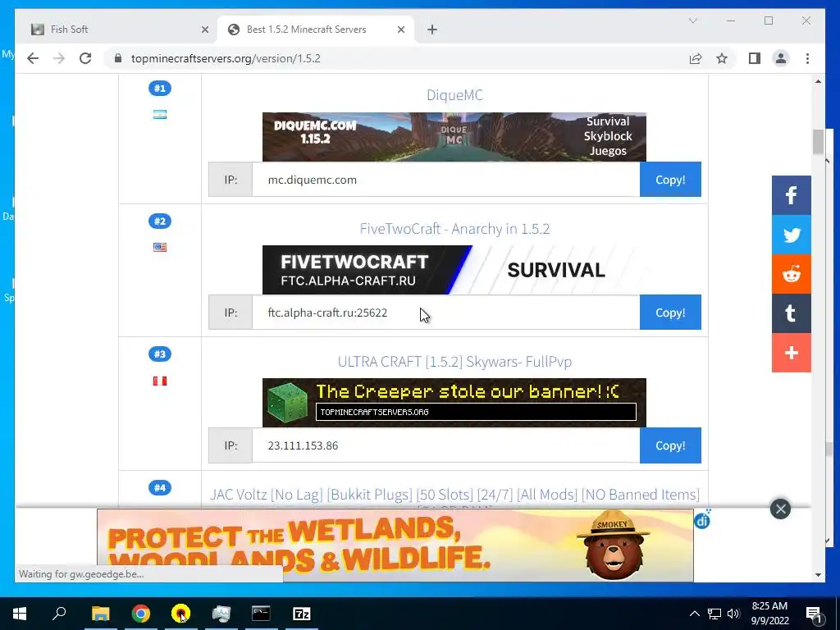Click the scrollbar up arrow
The width and height of the screenshot is (840, 630).
[818, 81]
